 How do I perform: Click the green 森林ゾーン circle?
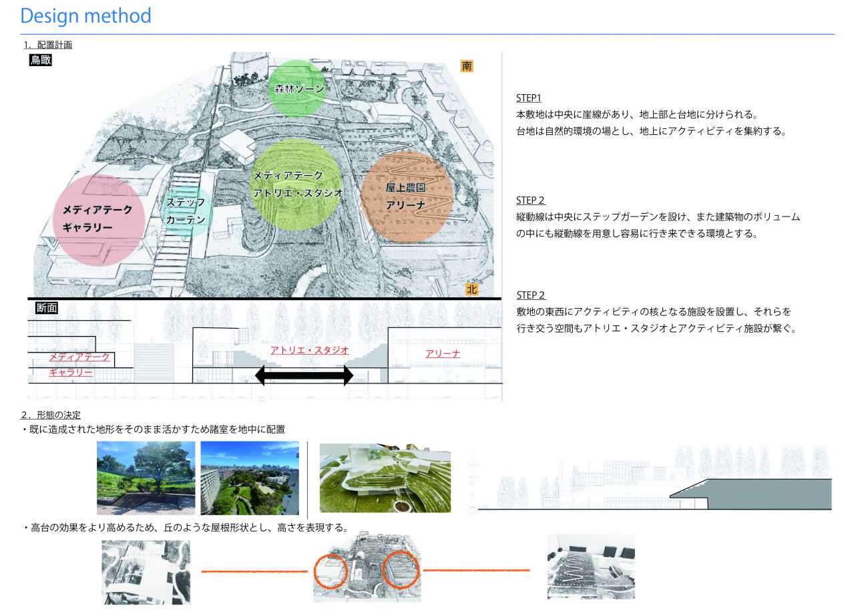click(x=297, y=88)
